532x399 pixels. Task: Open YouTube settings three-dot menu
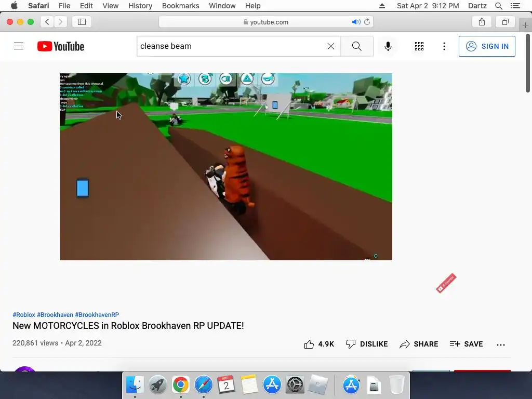click(444, 46)
